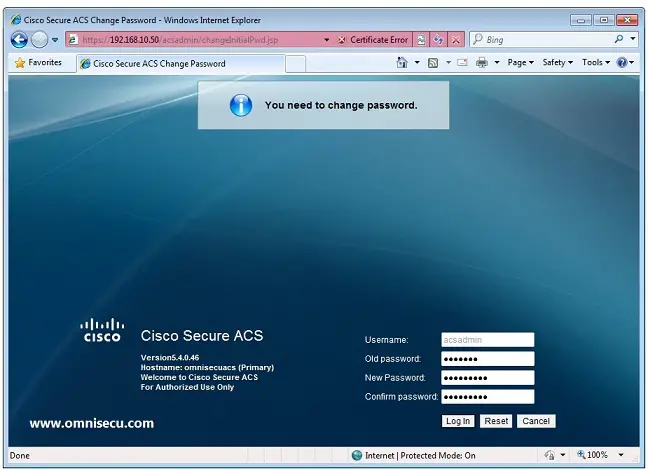Screen dimensions: 648x469
Task: Click the blue information icon in message
Action: (x=241, y=105)
